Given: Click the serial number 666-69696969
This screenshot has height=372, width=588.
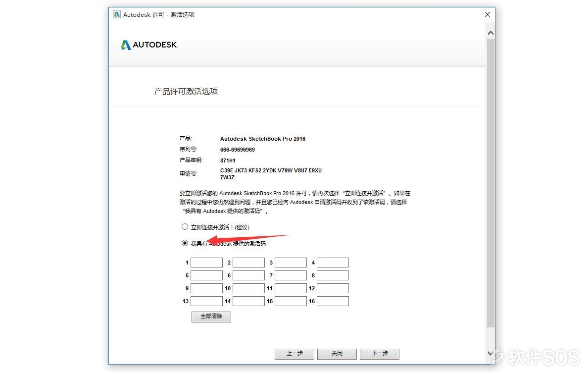Looking at the screenshot, I should point(238,150).
